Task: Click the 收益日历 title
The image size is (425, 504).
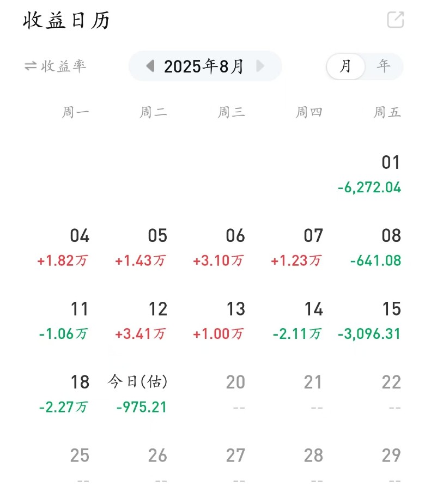Action: coord(66,21)
